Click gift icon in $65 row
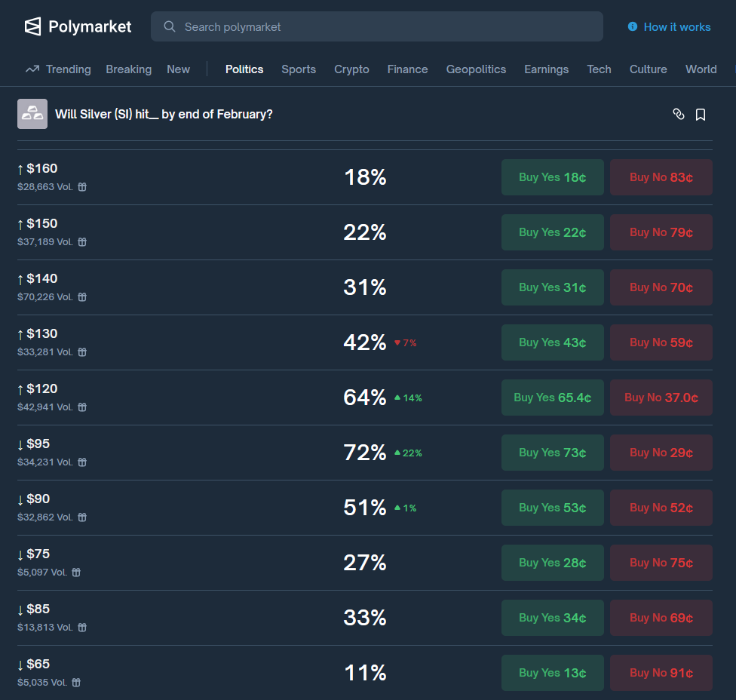 point(76,682)
